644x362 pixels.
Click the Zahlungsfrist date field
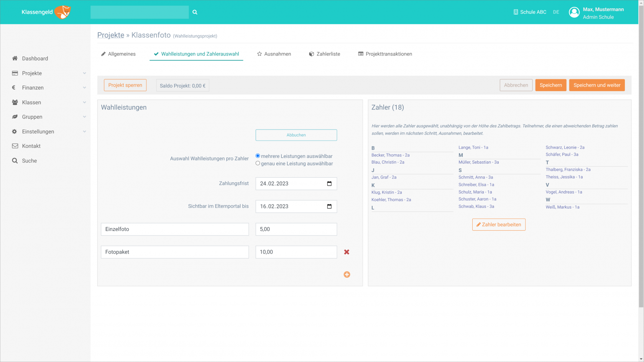pos(296,183)
